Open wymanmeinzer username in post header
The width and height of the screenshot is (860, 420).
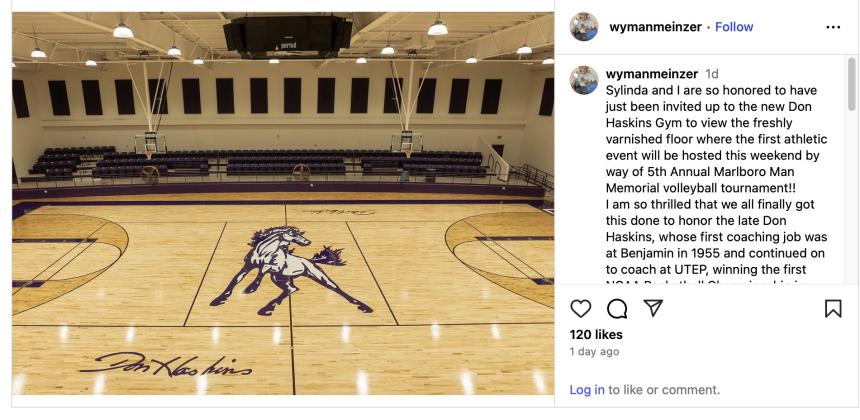(655, 27)
